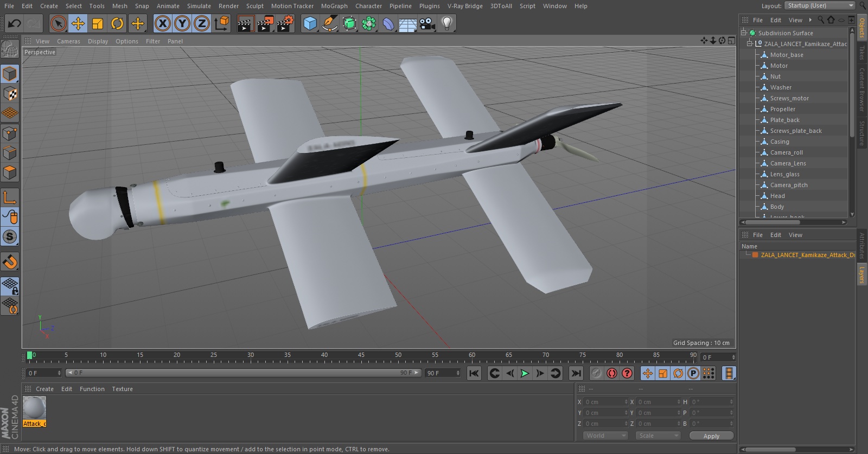Click Render View clapperboard icon
Viewport: 868px width, 454px height.
pyautogui.click(x=245, y=23)
